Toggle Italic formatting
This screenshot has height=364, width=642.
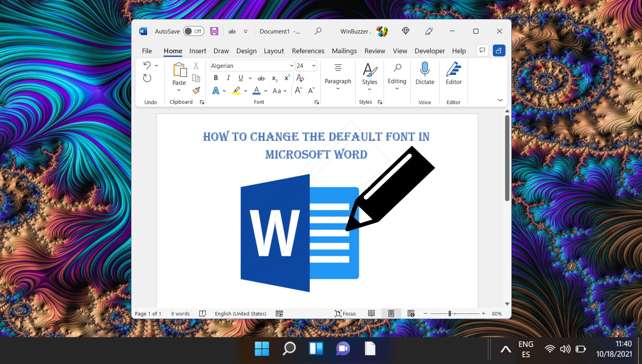228,78
